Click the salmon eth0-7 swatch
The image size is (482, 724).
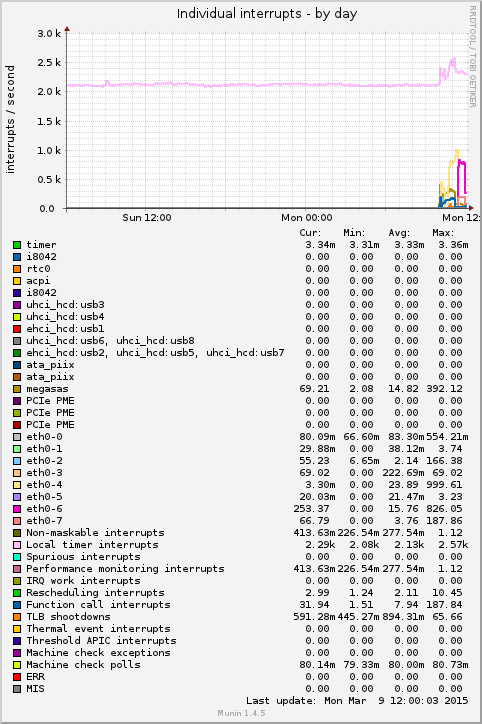pos(17,521)
